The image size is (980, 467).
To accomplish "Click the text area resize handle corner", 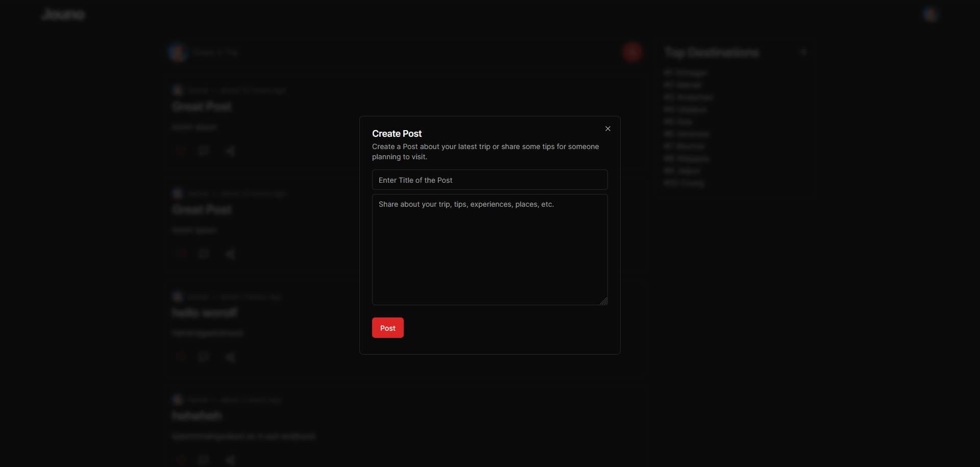I will (x=604, y=302).
